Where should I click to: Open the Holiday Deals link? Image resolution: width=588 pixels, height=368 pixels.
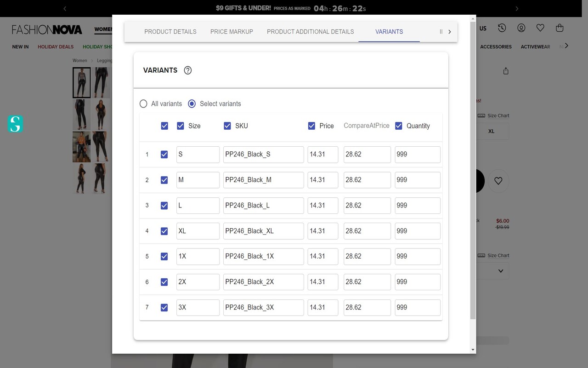(56, 46)
